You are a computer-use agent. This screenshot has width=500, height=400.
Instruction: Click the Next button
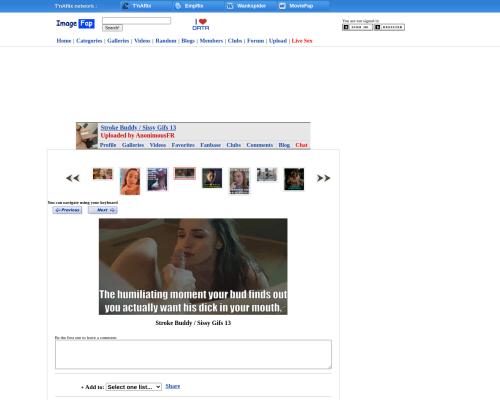[x=103, y=210]
